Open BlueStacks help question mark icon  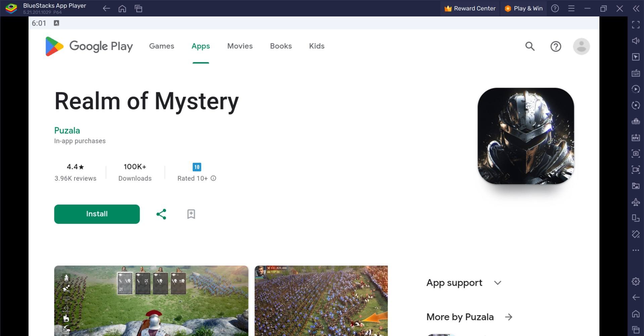[x=555, y=8]
